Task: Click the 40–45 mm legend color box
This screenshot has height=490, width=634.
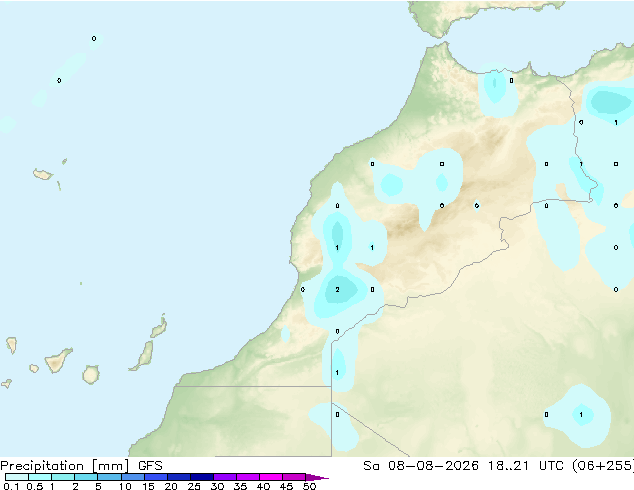Action: point(271,477)
